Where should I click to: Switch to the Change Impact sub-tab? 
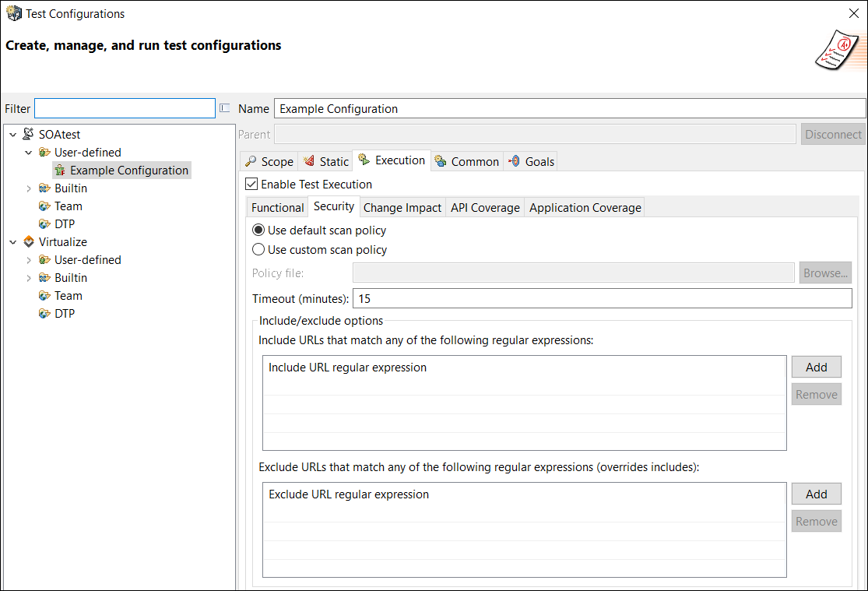(x=402, y=208)
